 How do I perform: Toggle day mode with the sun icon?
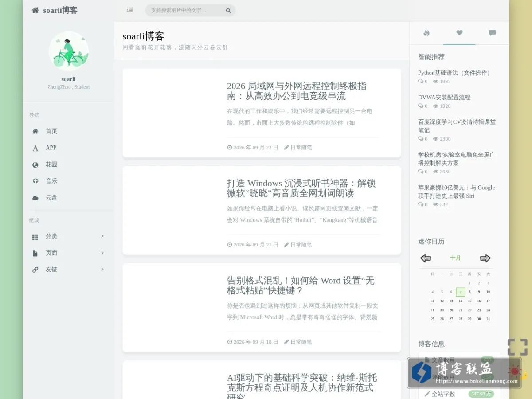coord(515,371)
